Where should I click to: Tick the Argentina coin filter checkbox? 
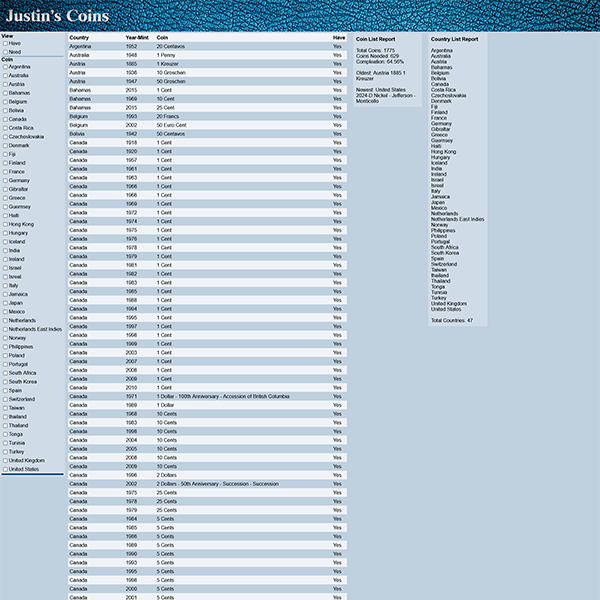coord(5,67)
